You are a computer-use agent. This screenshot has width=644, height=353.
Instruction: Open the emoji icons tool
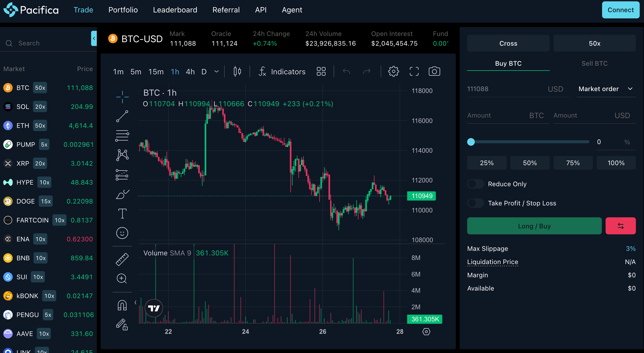coord(122,233)
